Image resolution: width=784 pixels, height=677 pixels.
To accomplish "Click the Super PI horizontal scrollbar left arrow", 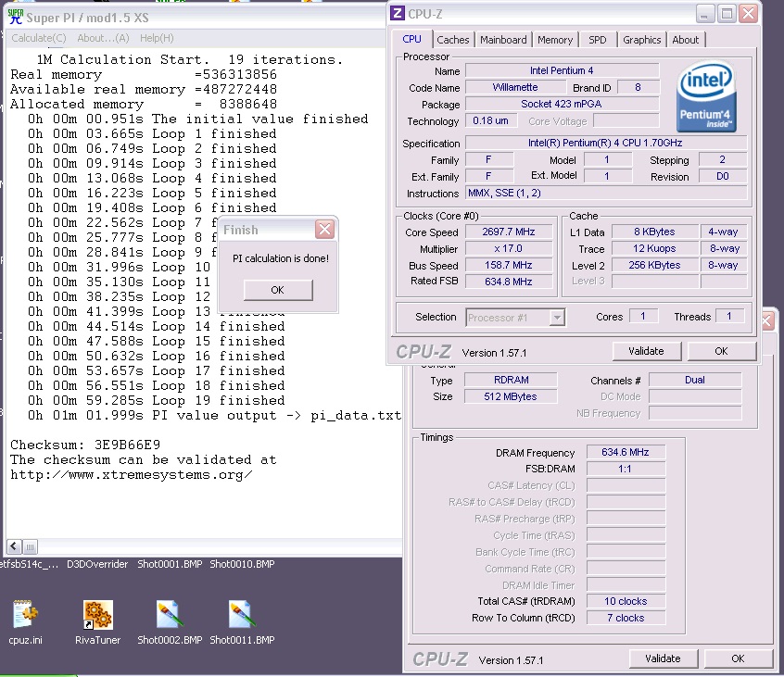I will coord(14,546).
